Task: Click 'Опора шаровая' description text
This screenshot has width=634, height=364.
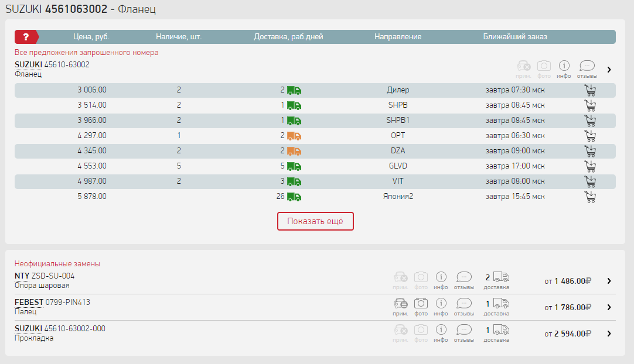Action: point(42,285)
